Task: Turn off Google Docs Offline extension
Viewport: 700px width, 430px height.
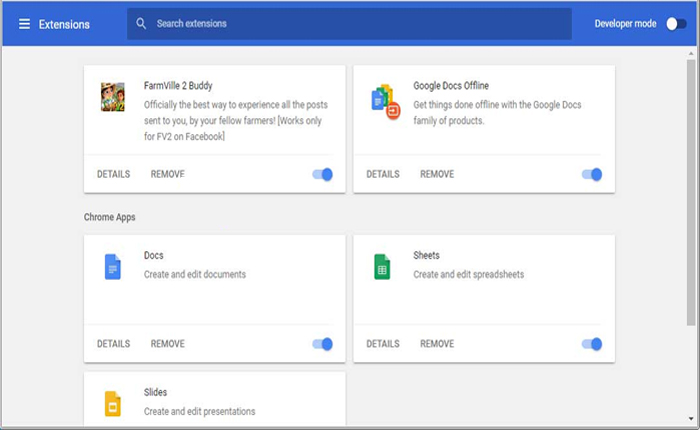Action: pos(591,175)
